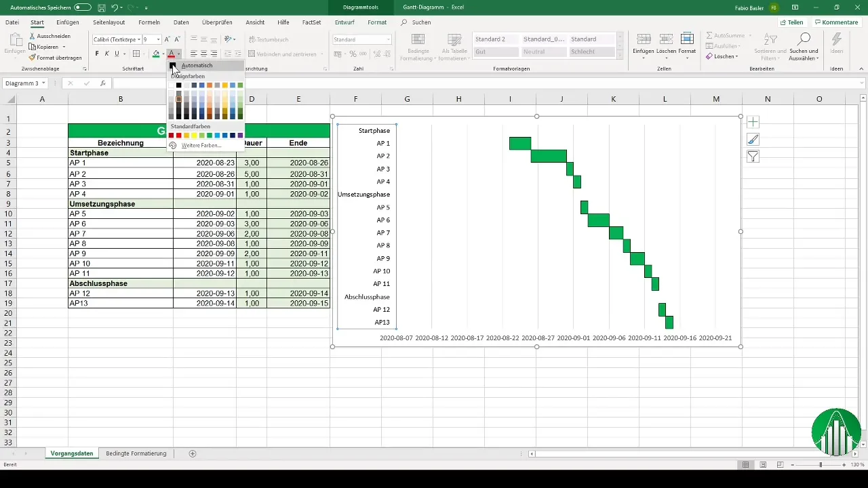The width and height of the screenshot is (868, 488).
Task: Open the Formeln ribbon tab
Action: [149, 22]
